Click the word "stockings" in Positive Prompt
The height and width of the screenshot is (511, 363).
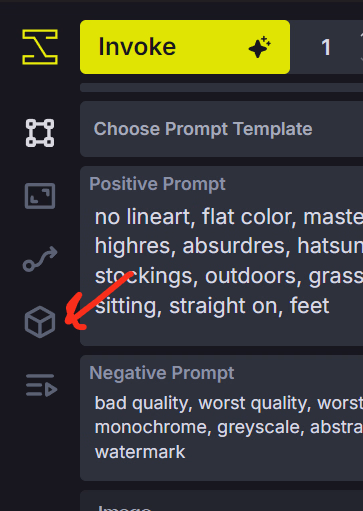[145, 276]
